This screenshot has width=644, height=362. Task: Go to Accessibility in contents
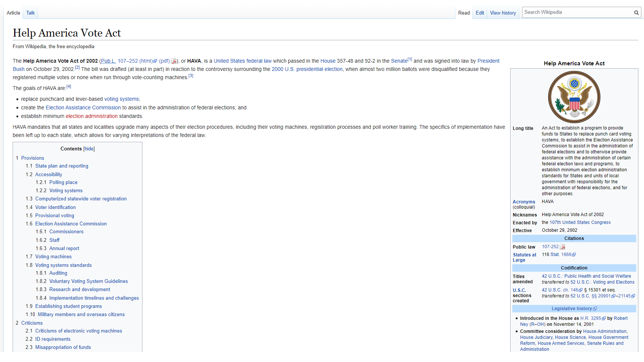click(48, 175)
